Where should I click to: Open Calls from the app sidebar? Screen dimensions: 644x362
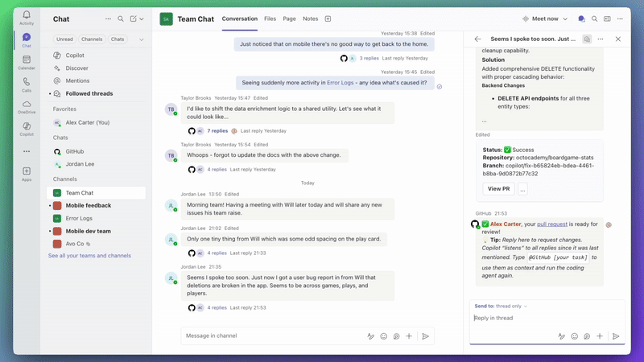click(x=27, y=84)
